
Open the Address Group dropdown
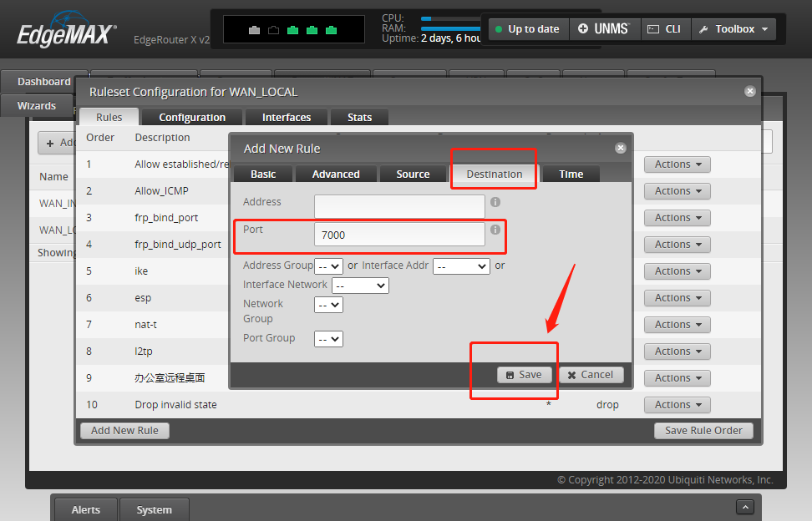coord(329,266)
